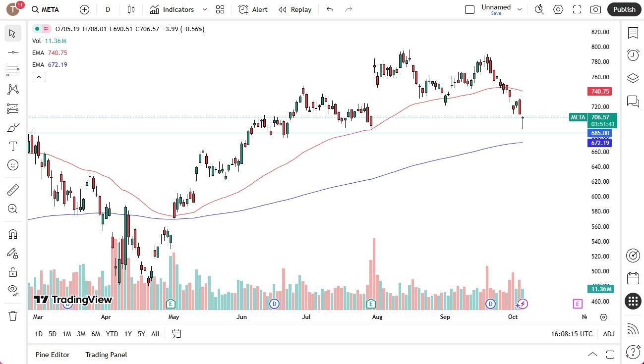Lock all drawing tools
This screenshot has width=644, height=364.
pos(13,271)
